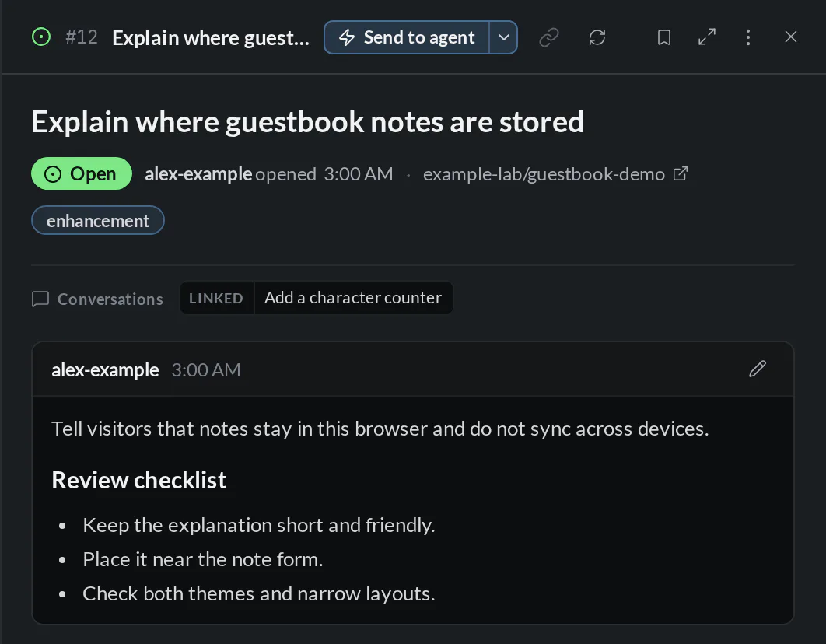Click the comment timestamp 3:00 AM

coord(206,370)
